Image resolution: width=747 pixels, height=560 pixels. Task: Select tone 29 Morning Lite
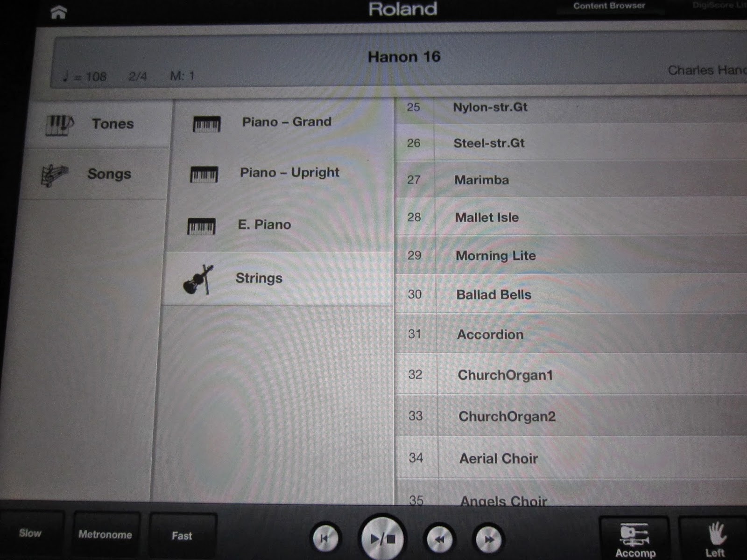(571, 255)
